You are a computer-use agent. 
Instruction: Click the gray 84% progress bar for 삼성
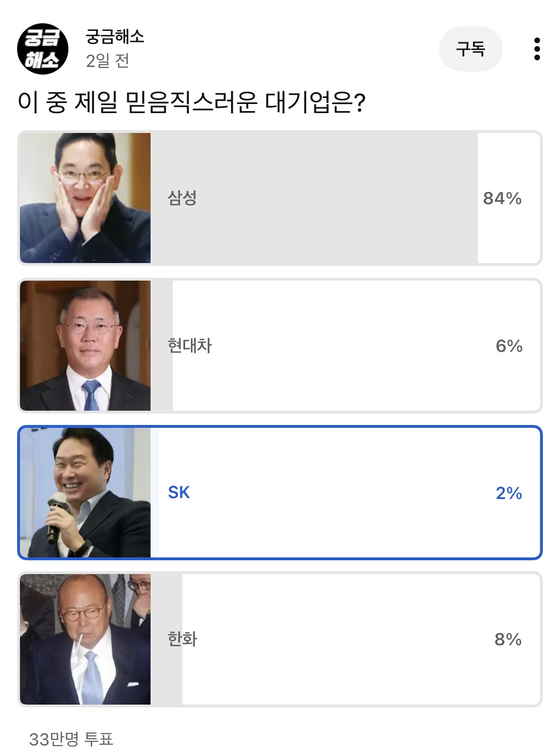(x=314, y=198)
